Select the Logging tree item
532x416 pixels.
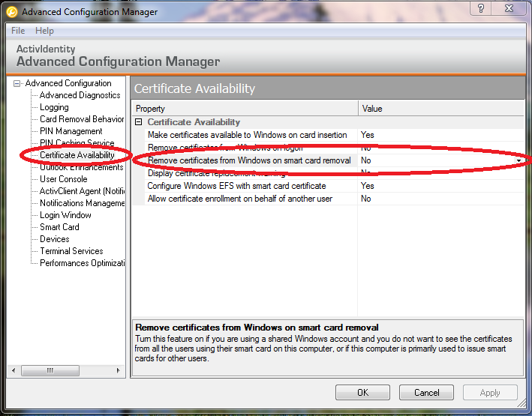(x=54, y=107)
